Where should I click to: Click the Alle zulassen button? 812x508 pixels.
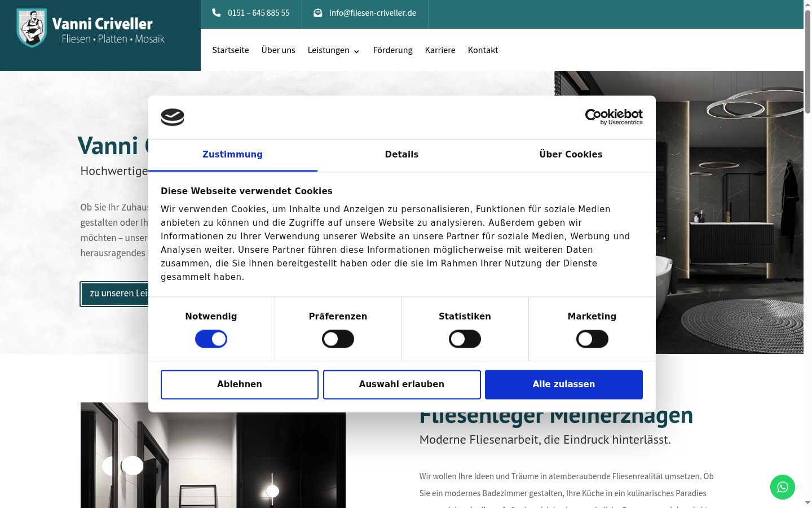564,384
